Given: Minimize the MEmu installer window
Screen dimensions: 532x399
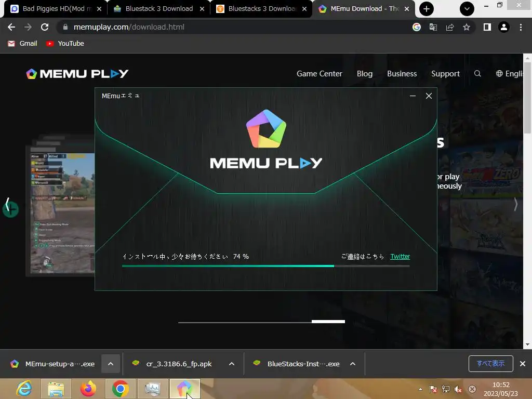Looking at the screenshot, I should pos(413,96).
